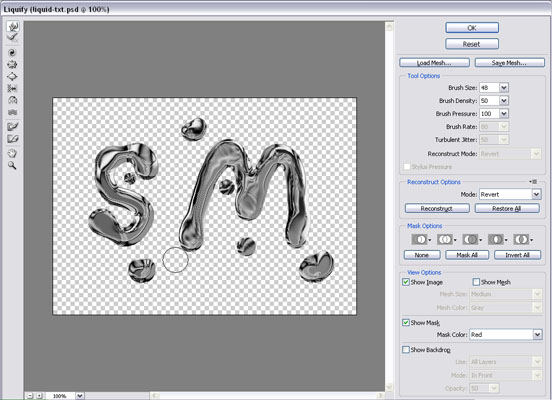This screenshot has width=552, height=400.
Task: Click the zoom out minus button
Action: pos(30,396)
